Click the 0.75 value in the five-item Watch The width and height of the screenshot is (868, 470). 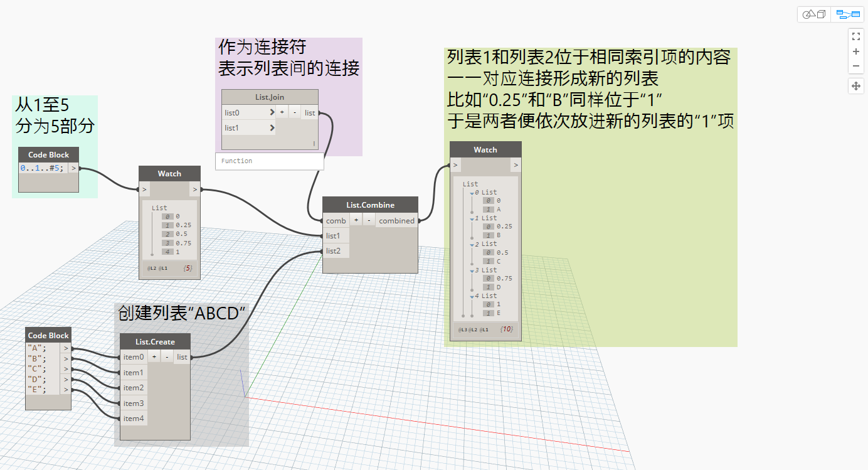pyautogui.click(x=184, y=243)
